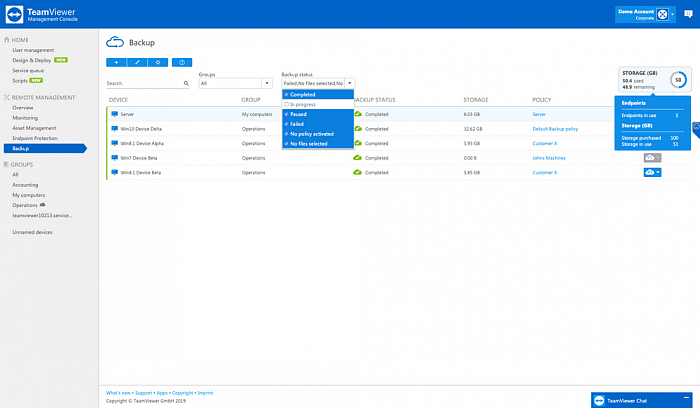Click monitor icon for Win7 Device Beta
The image size is (700, 408).
pos(115,158)
